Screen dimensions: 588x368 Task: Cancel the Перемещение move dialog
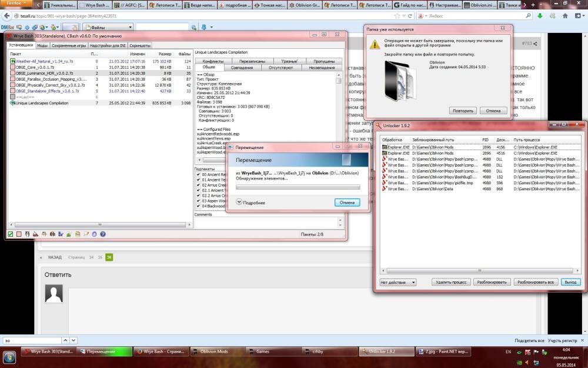[x=347, y=203]
